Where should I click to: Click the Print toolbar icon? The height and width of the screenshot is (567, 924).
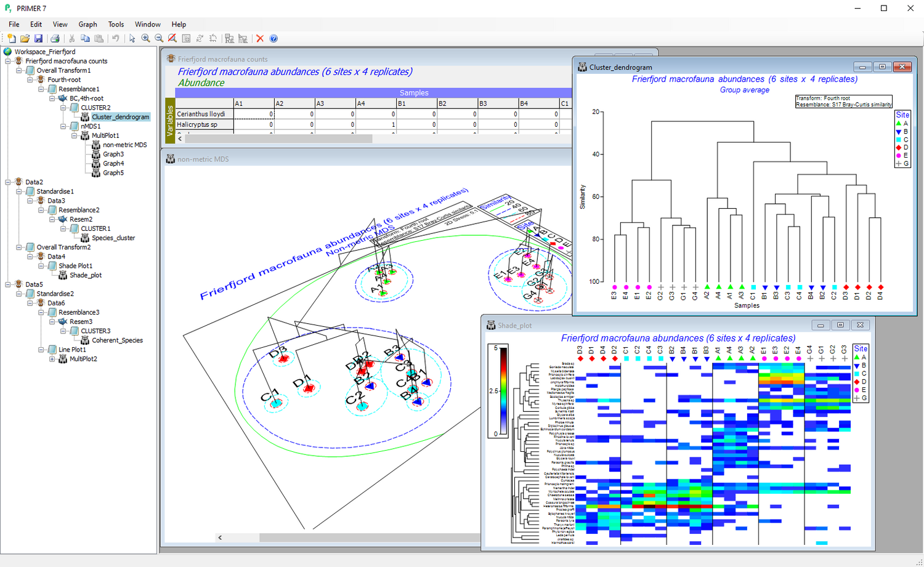[x=55, y=38]
